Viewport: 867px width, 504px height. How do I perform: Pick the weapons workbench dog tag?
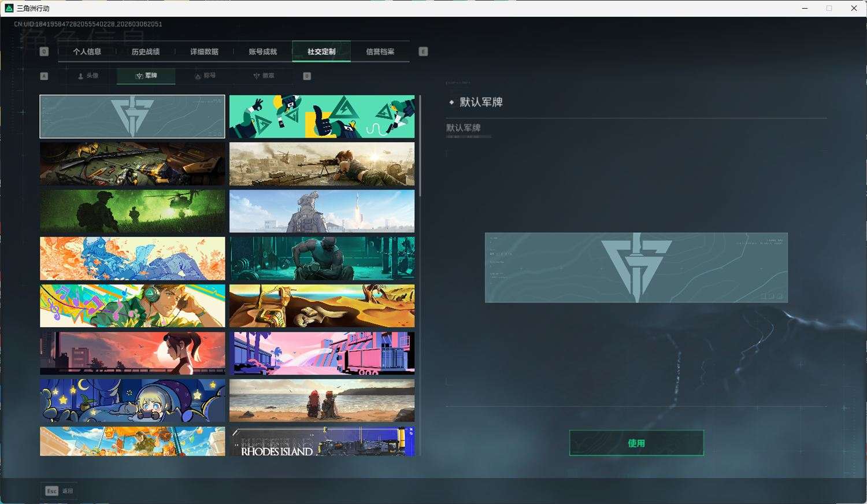click(132, 164)
